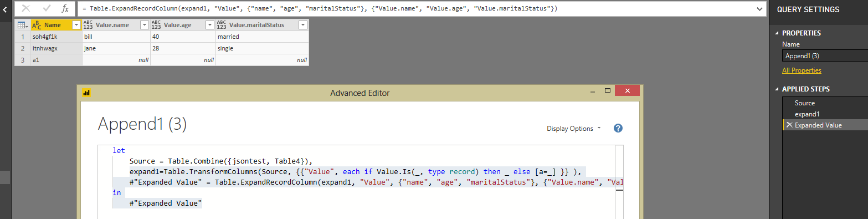Change the data type icon of Name column

click(x=37, y=25)
